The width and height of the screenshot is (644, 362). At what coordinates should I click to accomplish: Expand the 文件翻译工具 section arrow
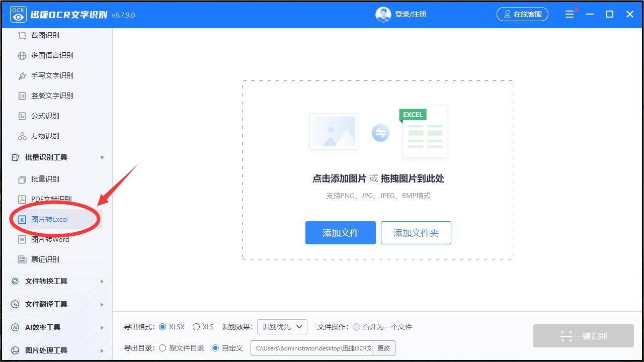tap(102, 304)
